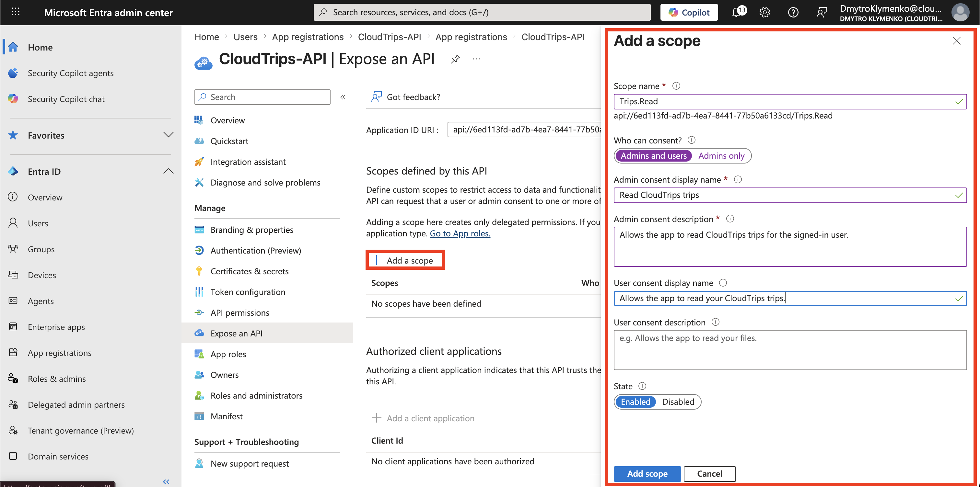Click the Users breadcrumb link
This screenshot has height=487, width=980.
pyautogui.click(x=245, y=37)
